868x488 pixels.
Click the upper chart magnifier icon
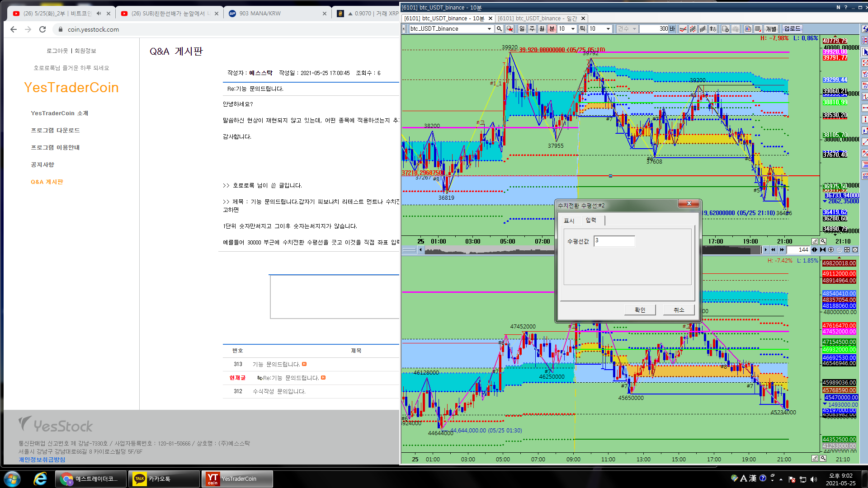pyautogui.click(x=823, y=241)
